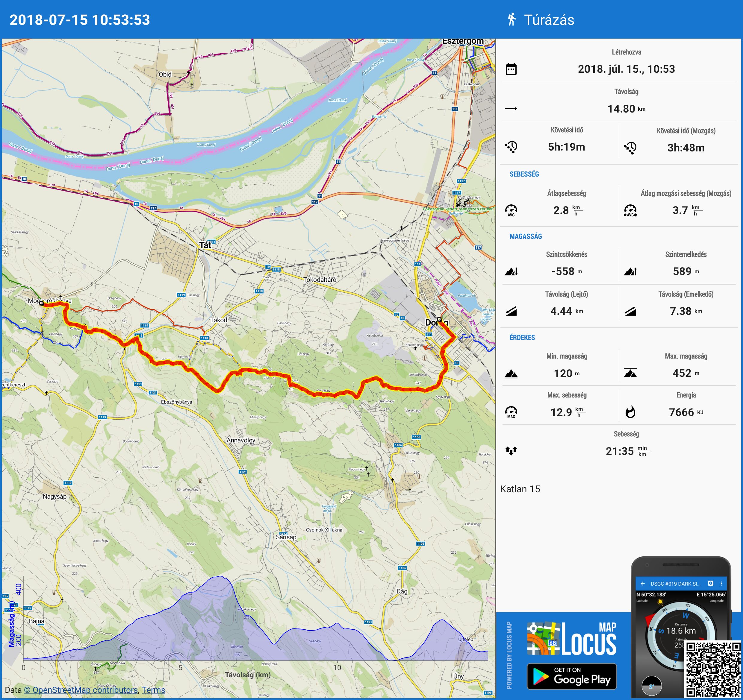
Task: Click the 7666 KJ energy value
Action: 686,412
